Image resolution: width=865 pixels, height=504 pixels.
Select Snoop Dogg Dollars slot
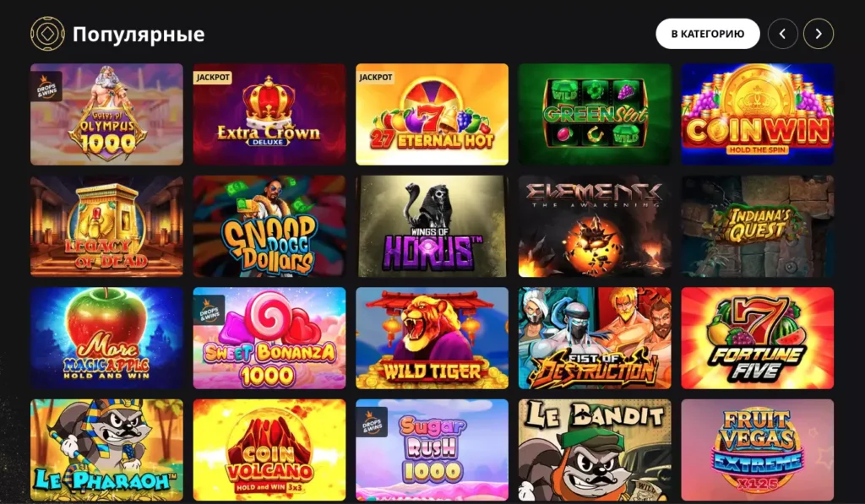click(269, 226)
